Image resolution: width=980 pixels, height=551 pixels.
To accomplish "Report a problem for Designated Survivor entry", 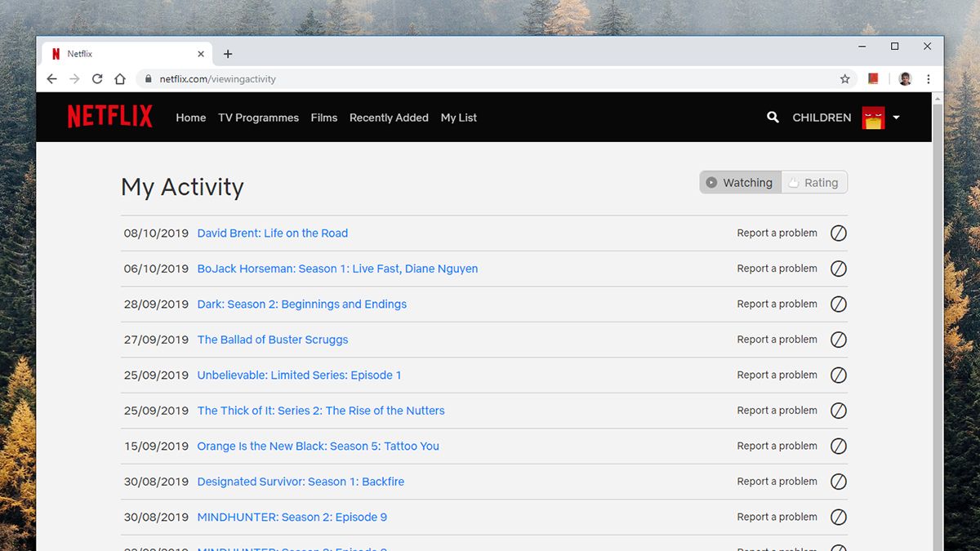I will click(x=777, y=482).
